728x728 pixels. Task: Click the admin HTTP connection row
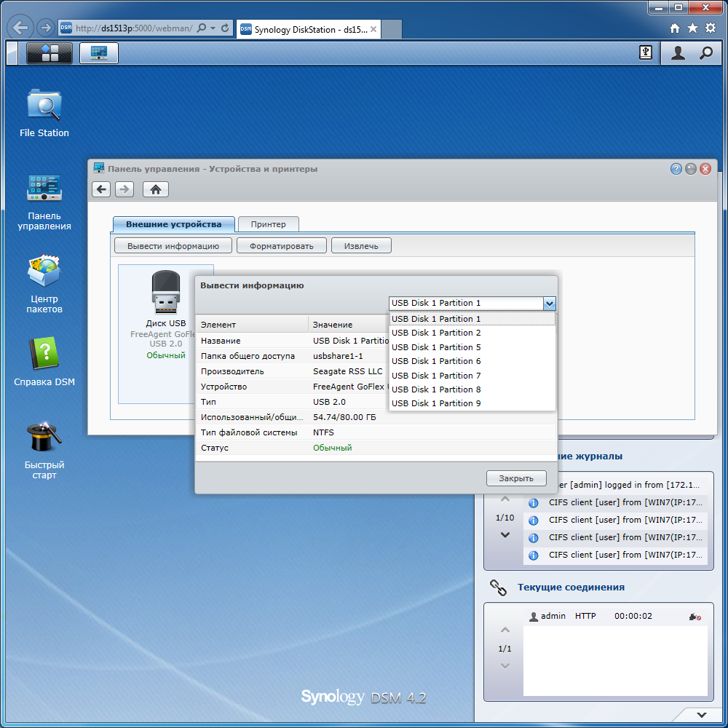point(614,617)
